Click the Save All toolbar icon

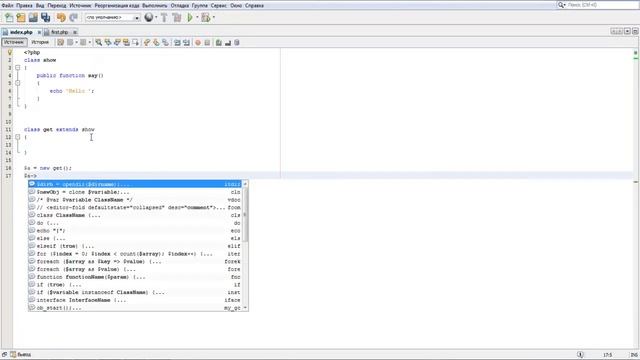point(45,18)
